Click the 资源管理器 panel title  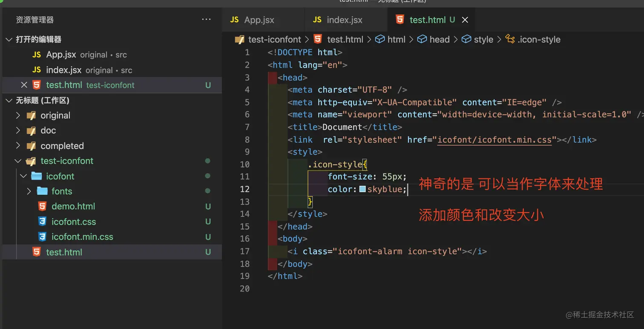[x=34, y=20]
